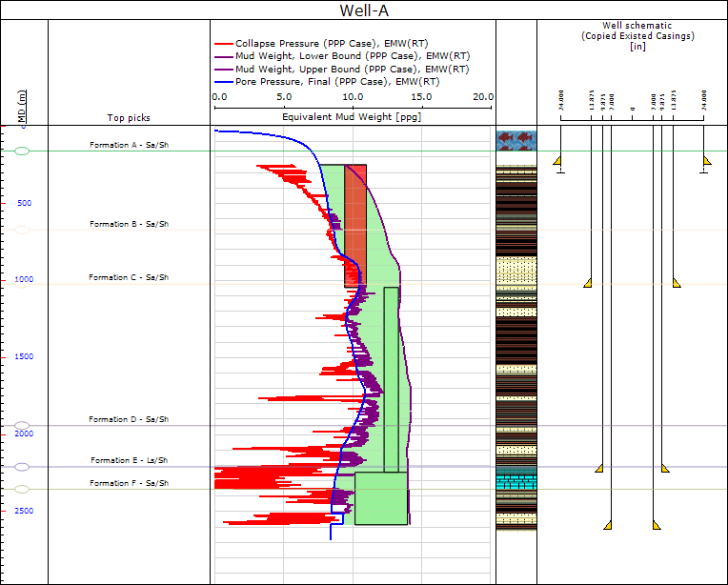This screenshot has height=585, width=728.
Task: Click the right 13.375-inch casing shoe triangle
Action: (x=676, y=283)
